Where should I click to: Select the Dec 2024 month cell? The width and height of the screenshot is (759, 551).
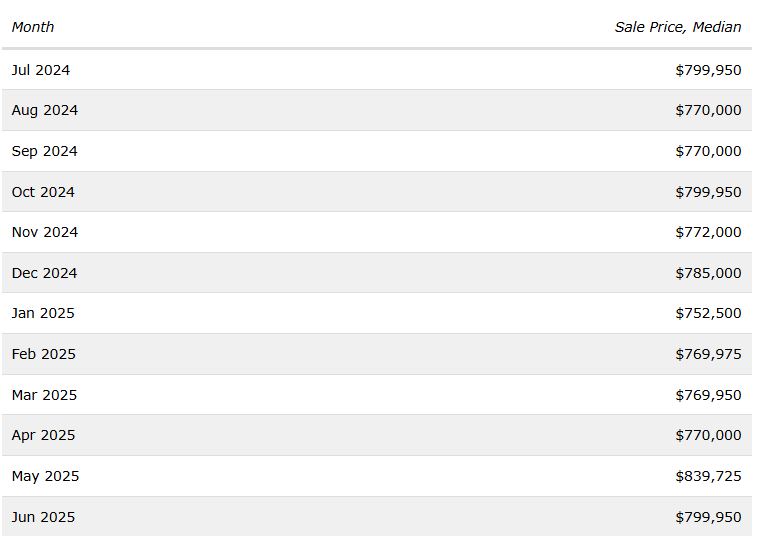point(45,273)
